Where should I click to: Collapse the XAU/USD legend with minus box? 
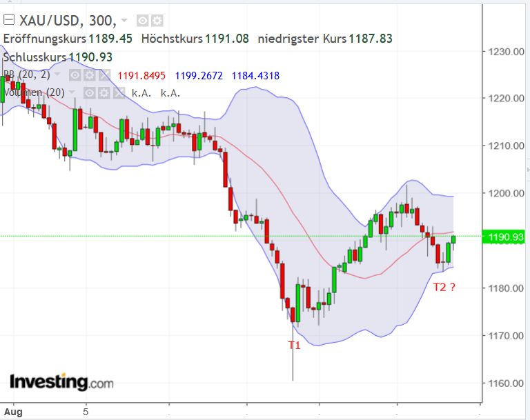click(x=9, y=20)
